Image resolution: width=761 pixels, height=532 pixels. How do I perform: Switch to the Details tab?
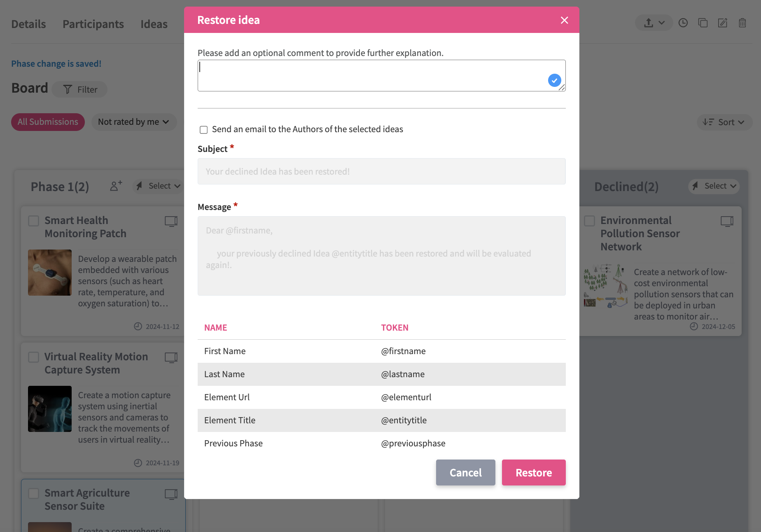click(x=28, y=24)
